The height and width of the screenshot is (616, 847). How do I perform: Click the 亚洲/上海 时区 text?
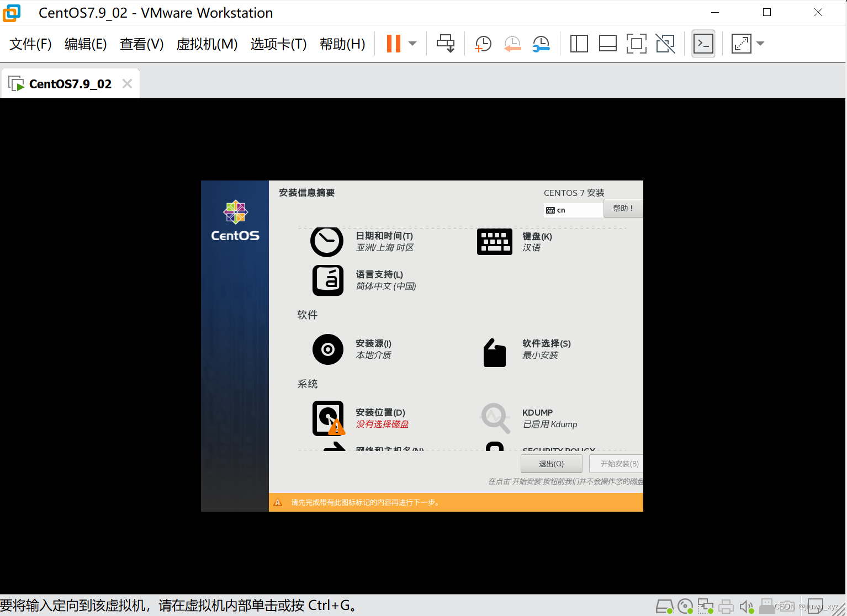point(385,247)
